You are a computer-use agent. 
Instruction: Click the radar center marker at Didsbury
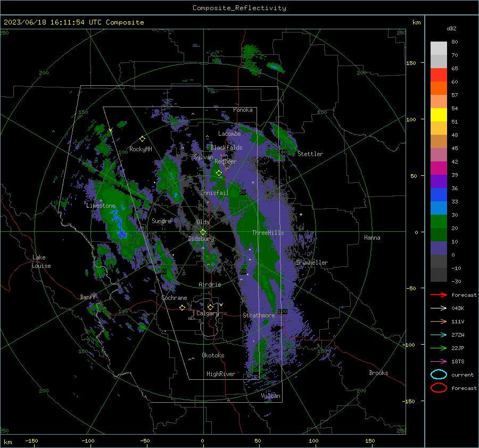[203, 232]
